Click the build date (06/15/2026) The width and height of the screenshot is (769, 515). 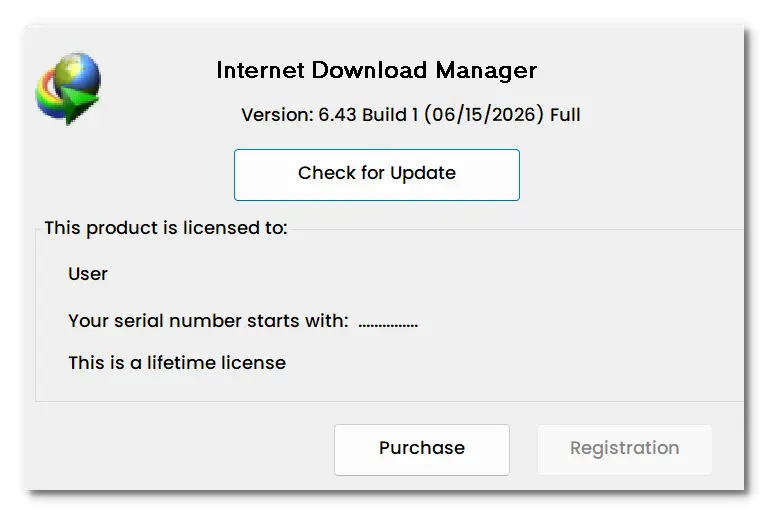click(x=484, y=115)
